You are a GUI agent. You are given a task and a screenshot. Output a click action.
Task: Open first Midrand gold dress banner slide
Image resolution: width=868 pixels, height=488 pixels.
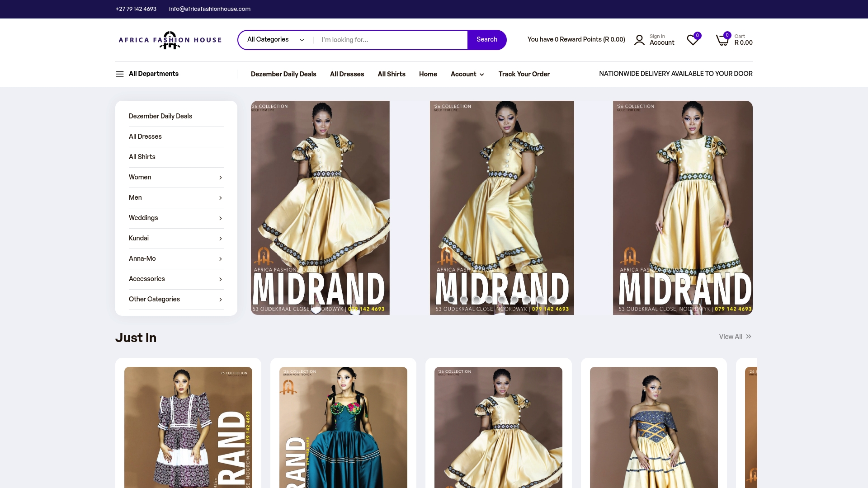click(x=320, y=208)
